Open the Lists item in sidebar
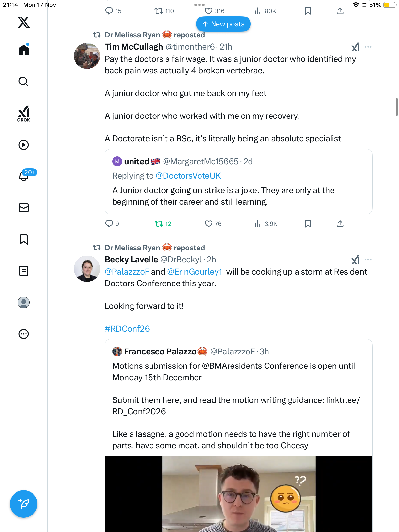Image resolution: width=399 pixels, height=532 pixels. [x=24, y=271]
